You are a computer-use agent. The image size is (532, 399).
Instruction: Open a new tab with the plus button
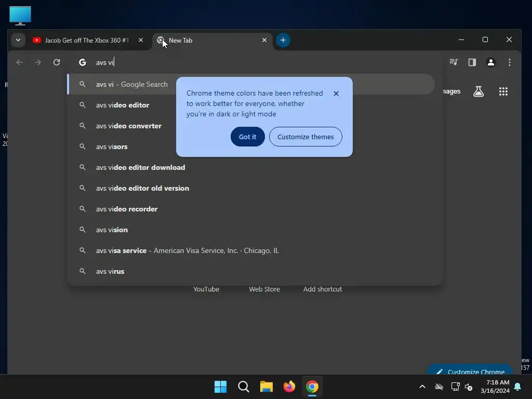click(x=283, y=40)
